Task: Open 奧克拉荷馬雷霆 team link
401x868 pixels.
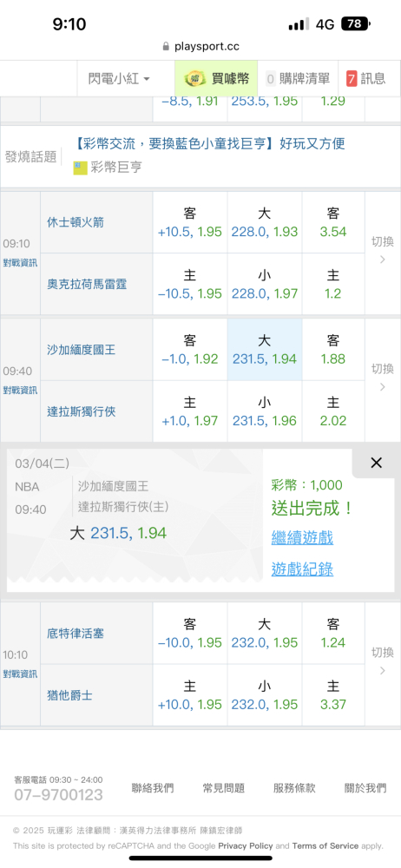Action: pyautogui.click(x=87, y=284)
